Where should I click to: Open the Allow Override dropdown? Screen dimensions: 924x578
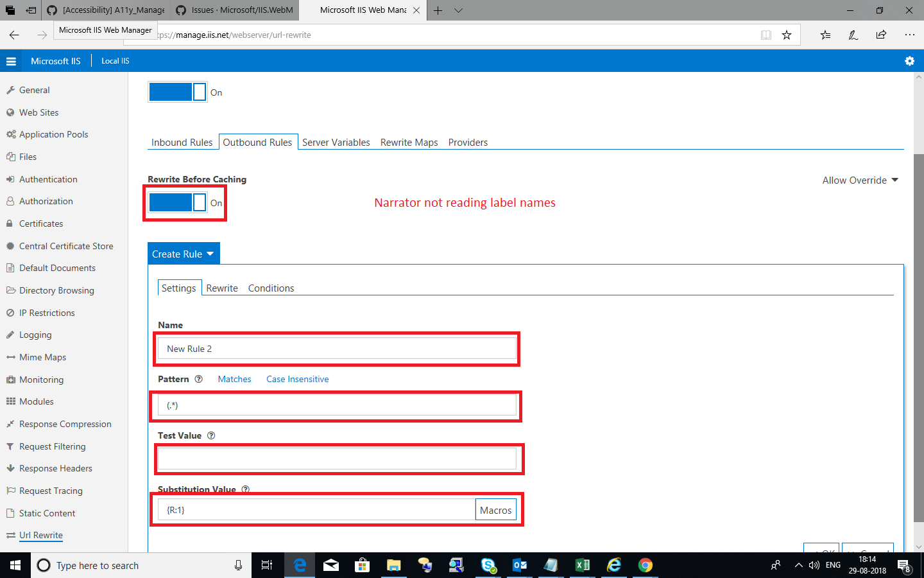click(860, 180)
